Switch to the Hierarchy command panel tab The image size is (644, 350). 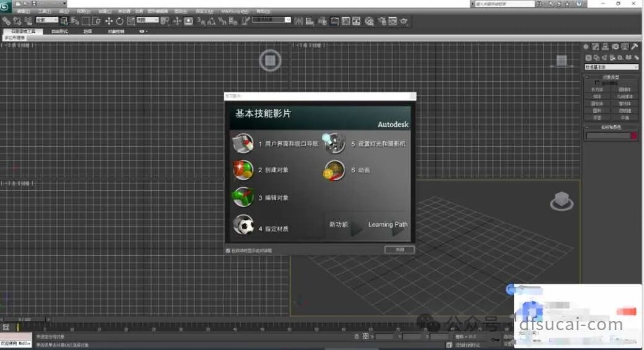606,47
